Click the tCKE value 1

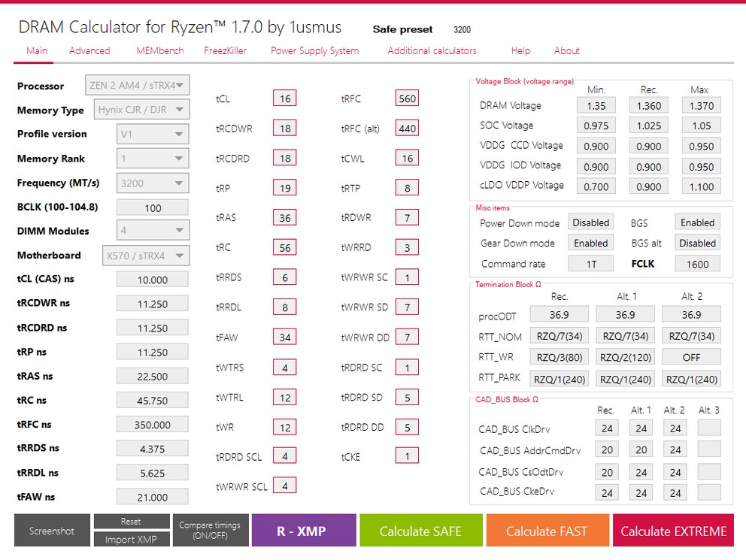(x=408, y=456)
